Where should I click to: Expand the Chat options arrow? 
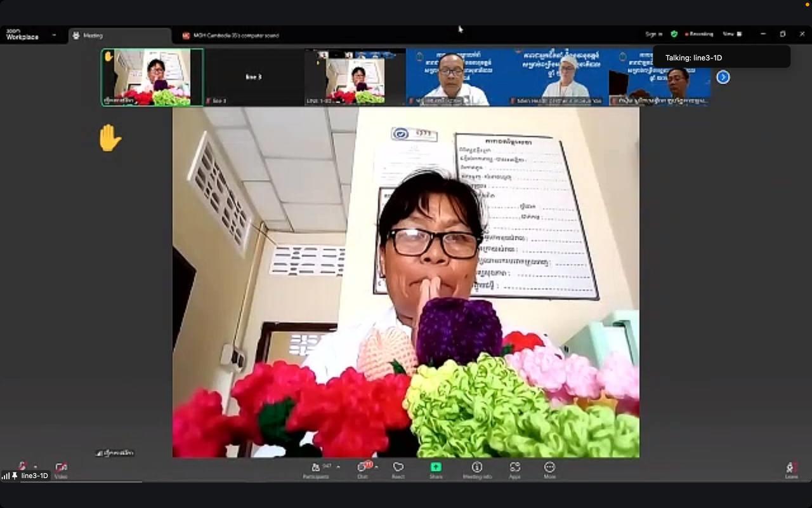point(377,467)
